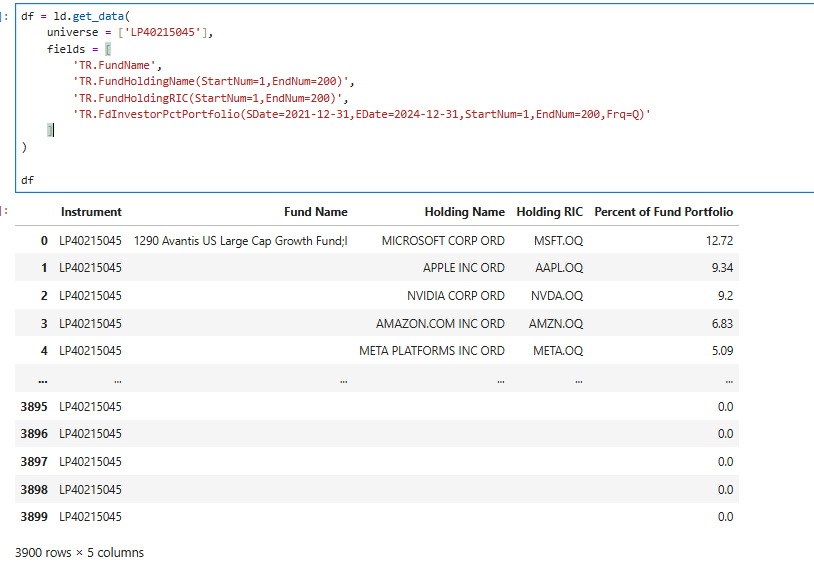Viewport: 814px width, 575px height.
Task: Click LP40215045 instrument in row 2
Action: (90, 296)
